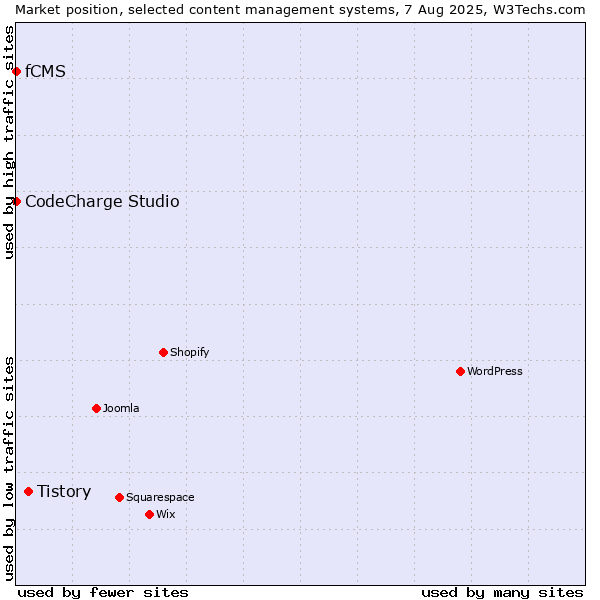The width and height of the screenshot is (600, 600).
Task: Click 'used by low traffic sites' vertical label
Action: pos(9,469)
